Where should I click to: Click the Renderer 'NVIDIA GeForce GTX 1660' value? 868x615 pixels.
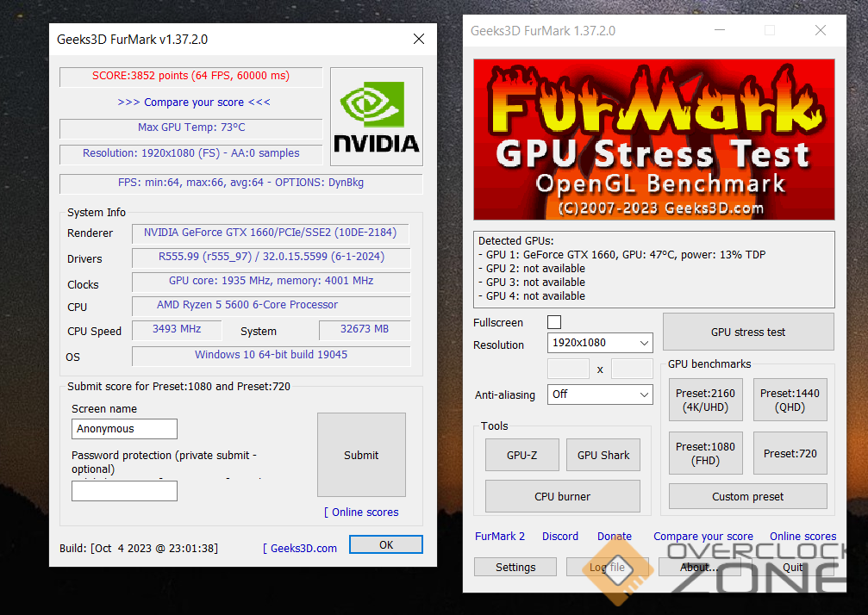point(271,233)
